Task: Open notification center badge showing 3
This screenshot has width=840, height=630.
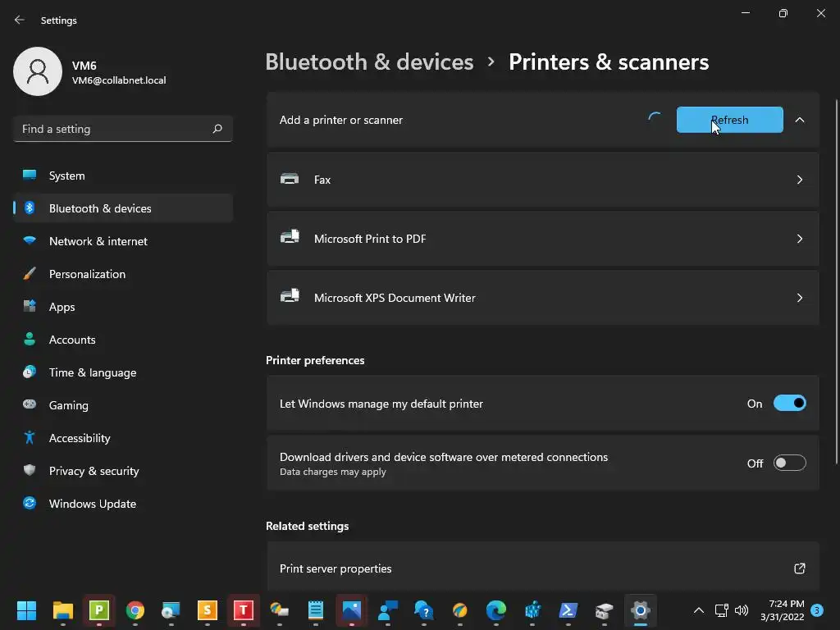Action: click(x=817, y=610)
